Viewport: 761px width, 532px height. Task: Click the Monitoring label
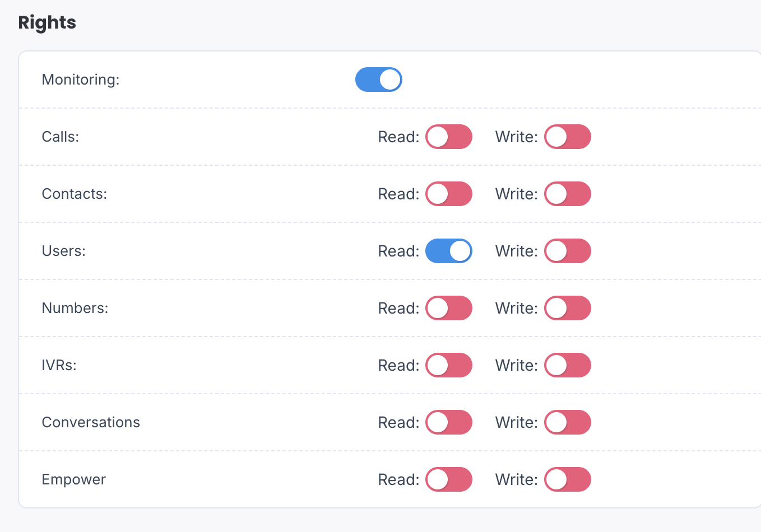[81, 80]
